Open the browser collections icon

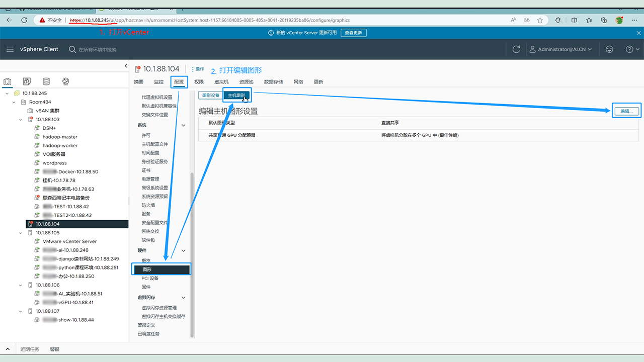pyautogui.click(x=604, y=20)
